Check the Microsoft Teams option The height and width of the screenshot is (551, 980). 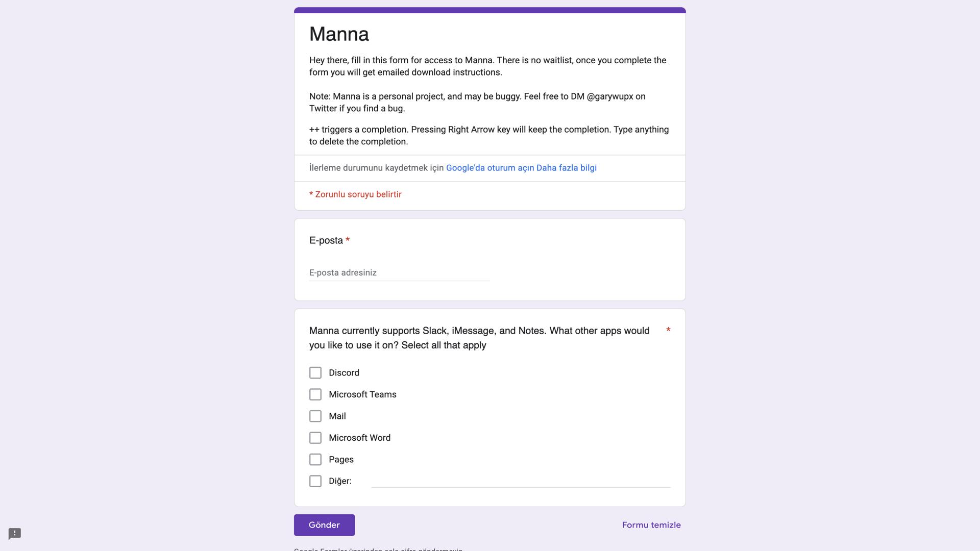315,394
